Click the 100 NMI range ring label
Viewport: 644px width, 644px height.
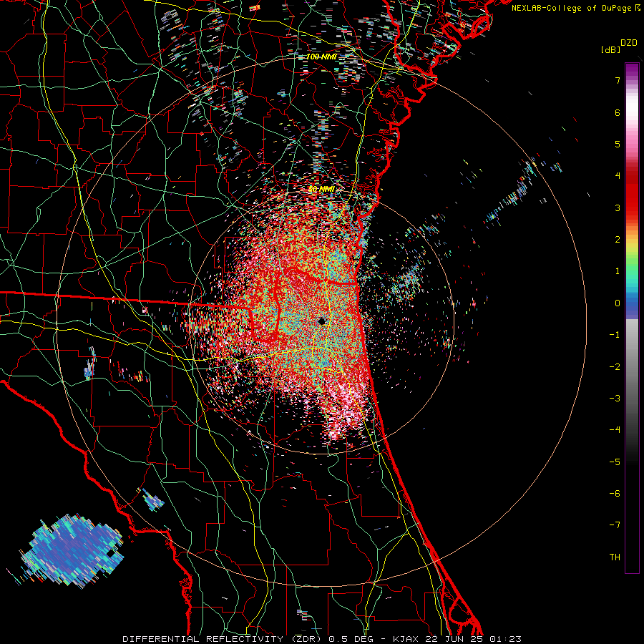[321, 57]
